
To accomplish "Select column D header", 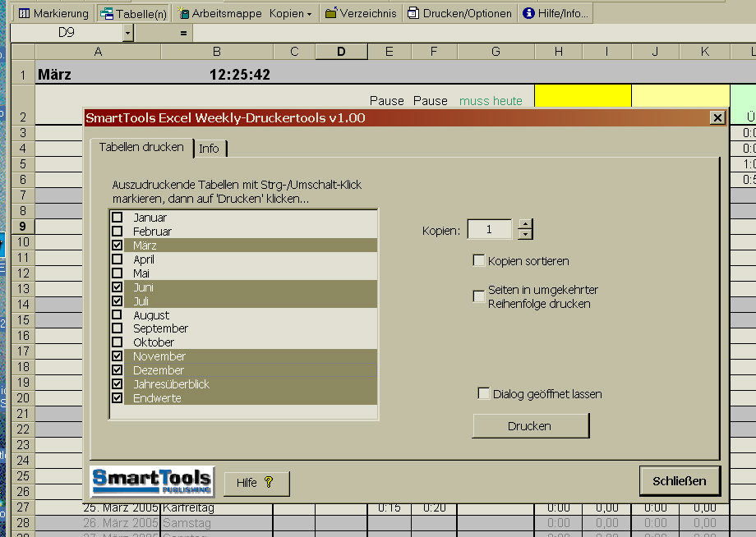I will coord(341,52).
